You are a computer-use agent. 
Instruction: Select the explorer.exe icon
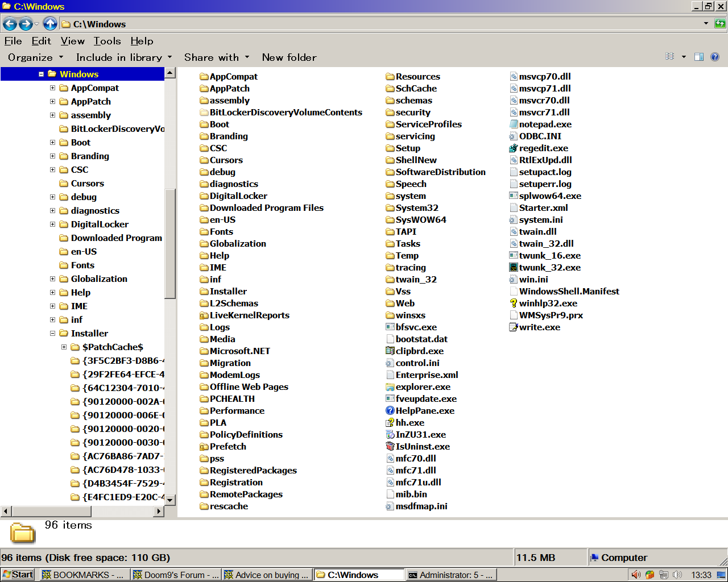tap(390, 387)
